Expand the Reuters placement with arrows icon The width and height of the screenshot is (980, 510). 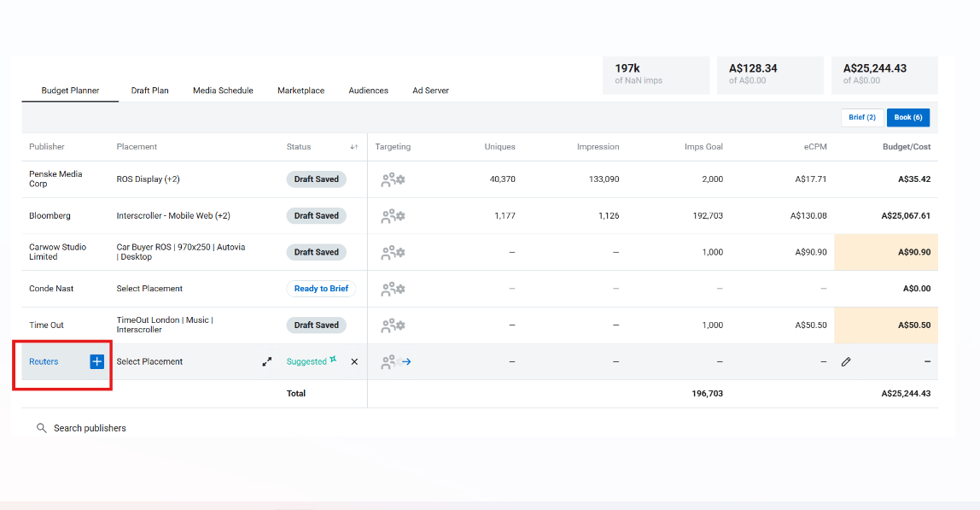[x=267, y=361]
